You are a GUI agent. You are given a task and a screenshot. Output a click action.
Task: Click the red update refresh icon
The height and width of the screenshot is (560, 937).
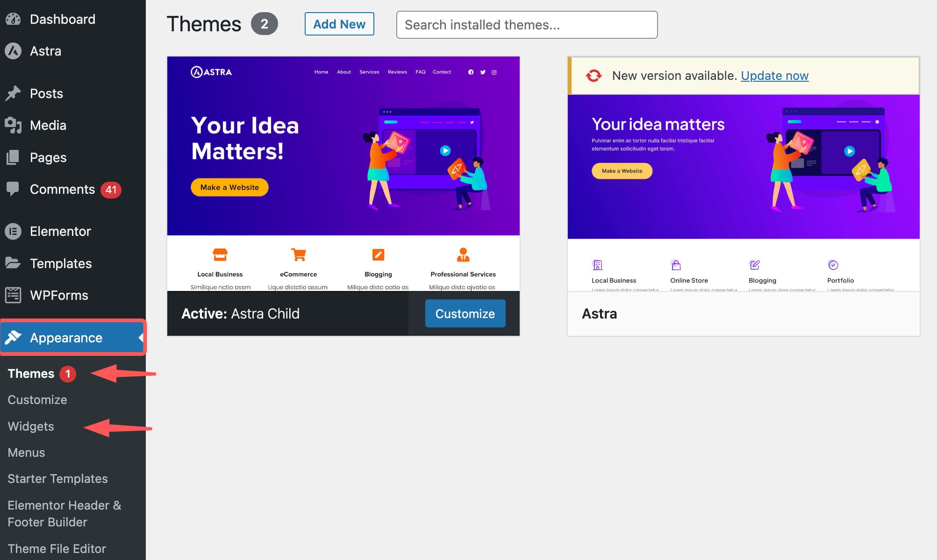tap(594, 76)
